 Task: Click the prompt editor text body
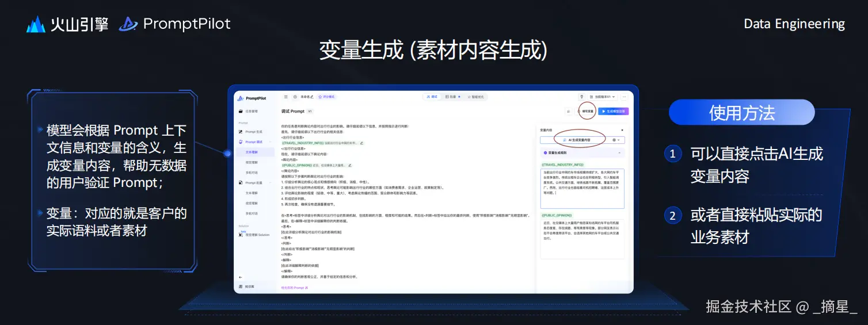pyautogui.click(x=406, y=201)
